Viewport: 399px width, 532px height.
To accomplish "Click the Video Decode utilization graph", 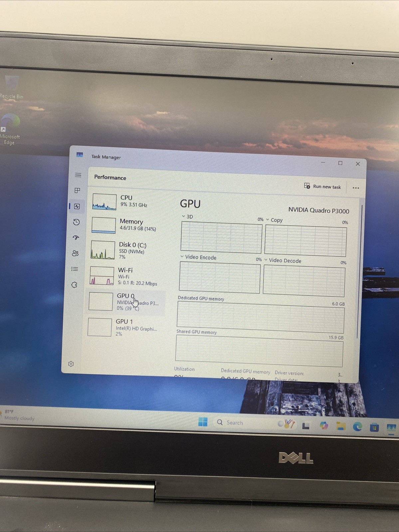I will [304, 281].
